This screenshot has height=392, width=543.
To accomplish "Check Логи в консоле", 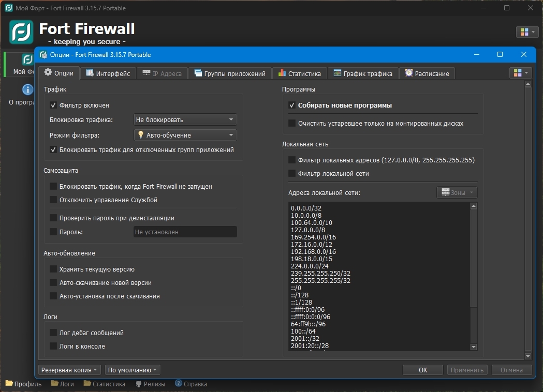I will [x=53, y=346].
